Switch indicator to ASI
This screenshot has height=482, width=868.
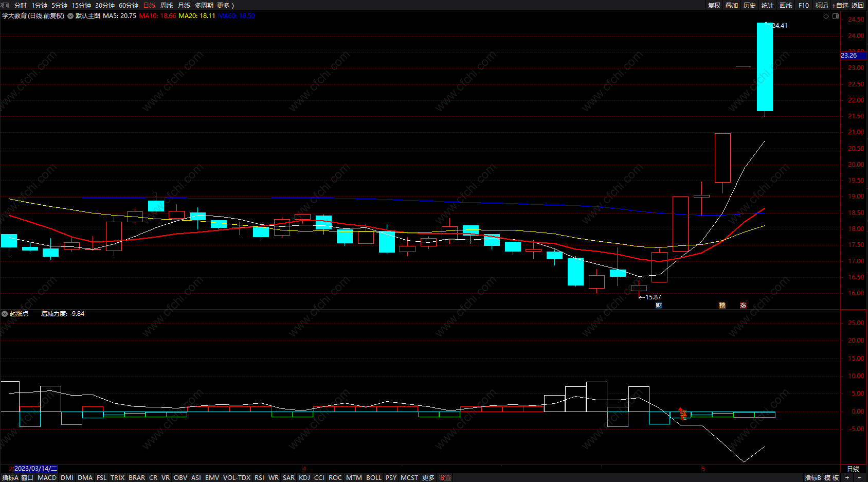pos(196,477)
